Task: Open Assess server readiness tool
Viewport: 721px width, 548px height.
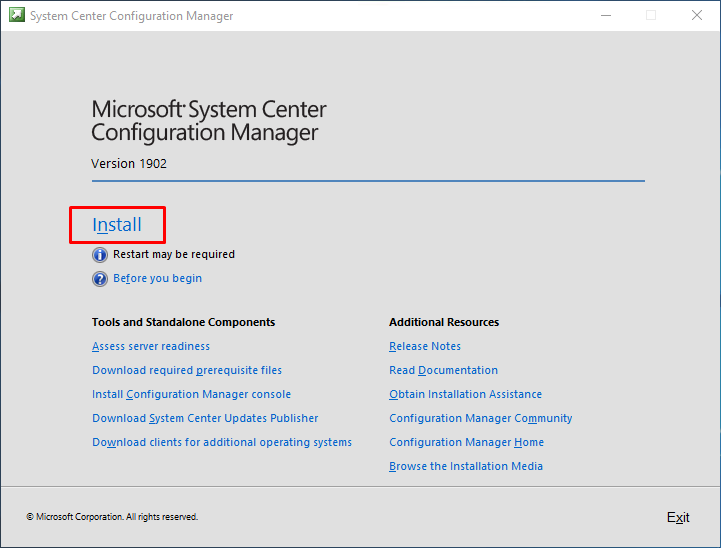Action: [151, 346]
